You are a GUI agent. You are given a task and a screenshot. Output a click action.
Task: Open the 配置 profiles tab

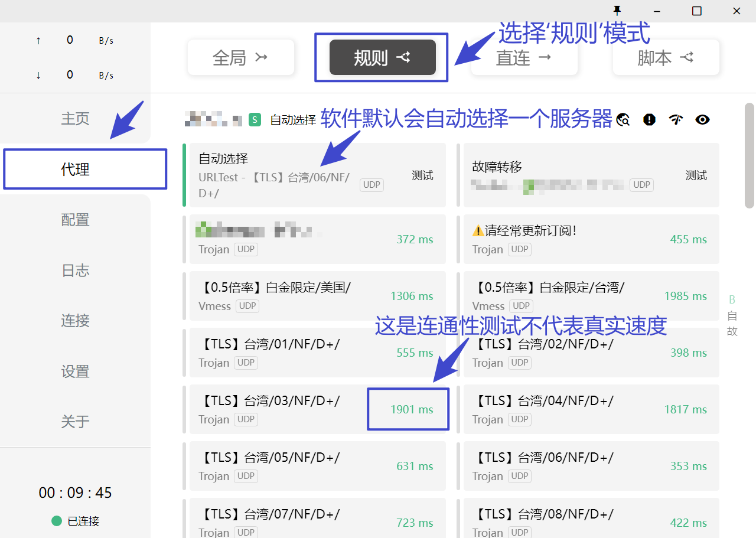75,220
